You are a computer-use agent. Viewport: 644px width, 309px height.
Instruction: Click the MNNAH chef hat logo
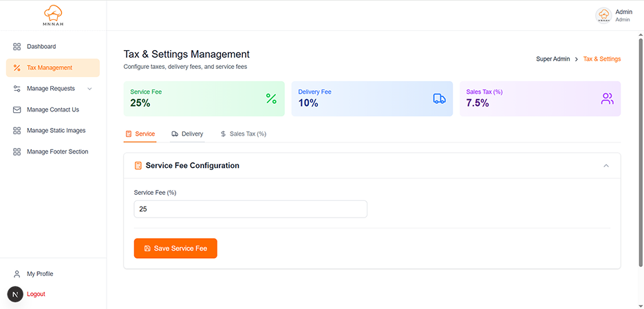pos(53,15)
